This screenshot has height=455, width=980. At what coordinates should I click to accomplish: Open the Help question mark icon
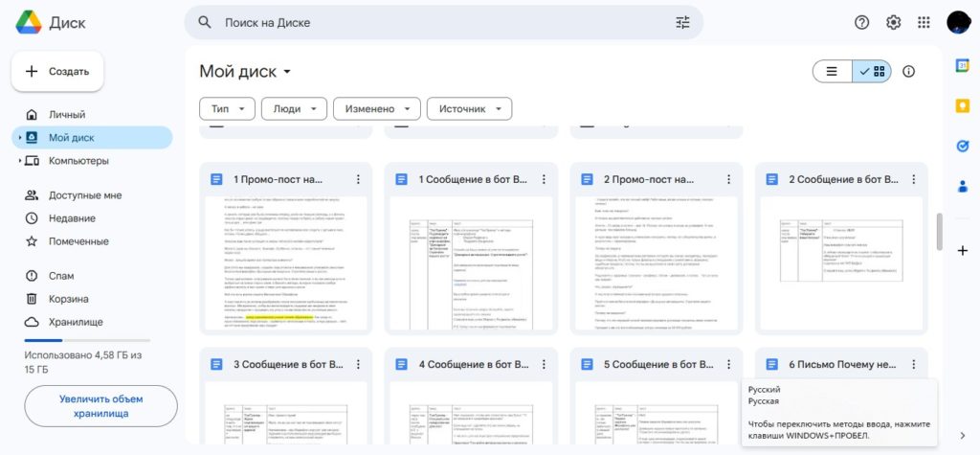pos(862,23)
